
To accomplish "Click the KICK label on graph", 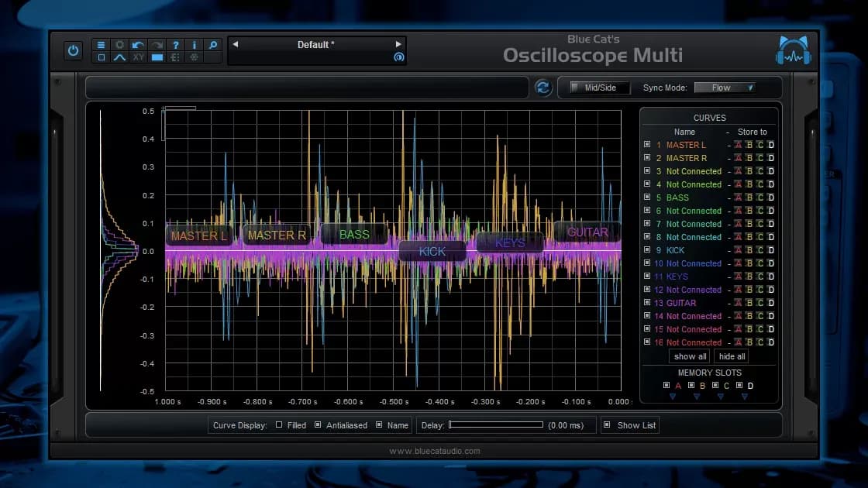I will point(432,252).
